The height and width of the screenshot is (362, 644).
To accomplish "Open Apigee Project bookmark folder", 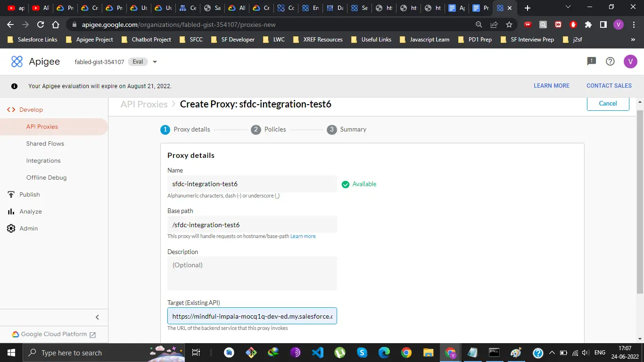I will click(90, 40).
